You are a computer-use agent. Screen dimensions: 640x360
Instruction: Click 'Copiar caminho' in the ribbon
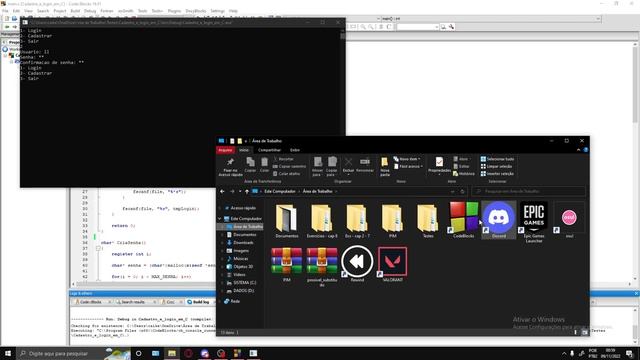click(x=289, y=167)
